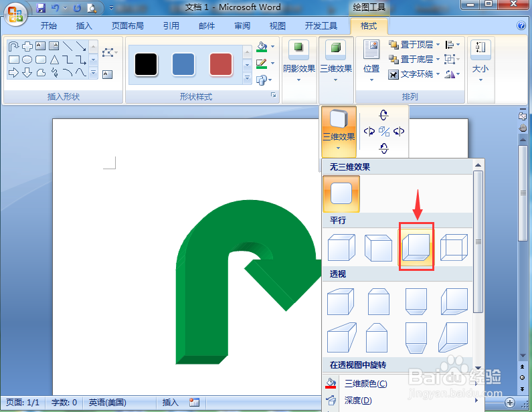Select the cross shape in gallery

[27, 45]
